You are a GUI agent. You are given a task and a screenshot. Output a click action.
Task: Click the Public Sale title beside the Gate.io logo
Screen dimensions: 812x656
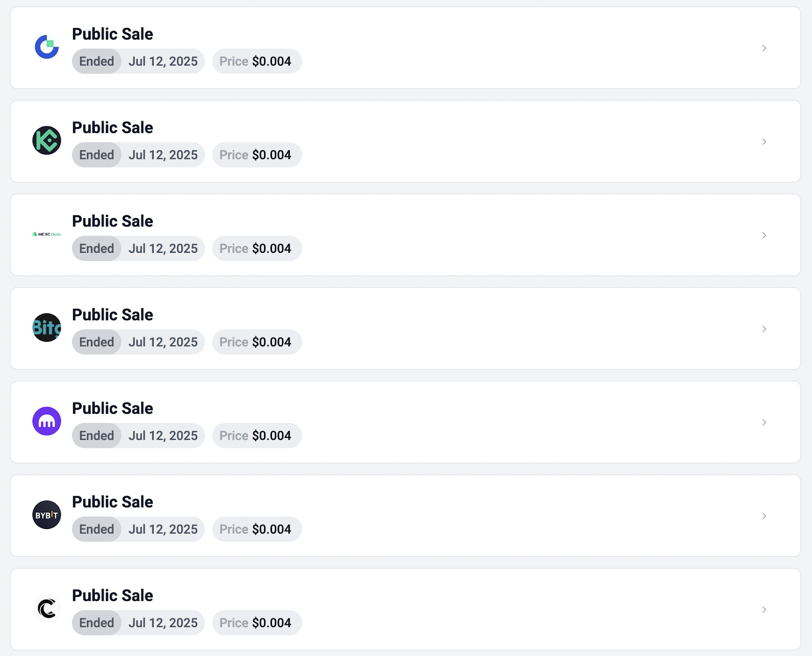point(112,34)
